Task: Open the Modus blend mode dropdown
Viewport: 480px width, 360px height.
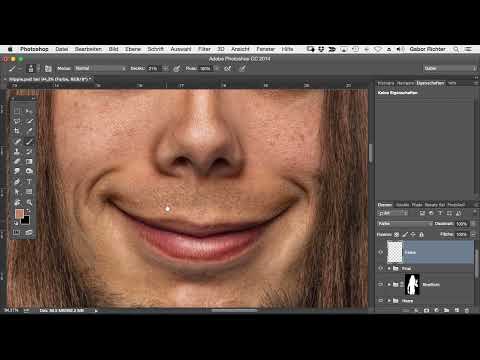Action: pos(100,68)
